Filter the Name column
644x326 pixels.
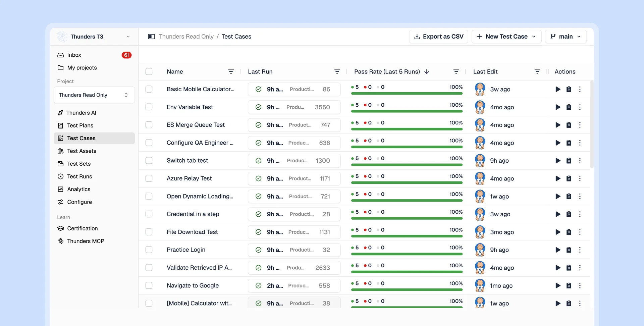pos(231,71)
